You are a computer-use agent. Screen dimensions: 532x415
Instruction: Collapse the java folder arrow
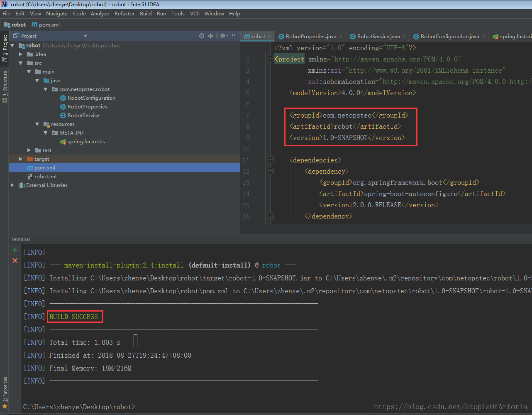(x=37, y=81)
